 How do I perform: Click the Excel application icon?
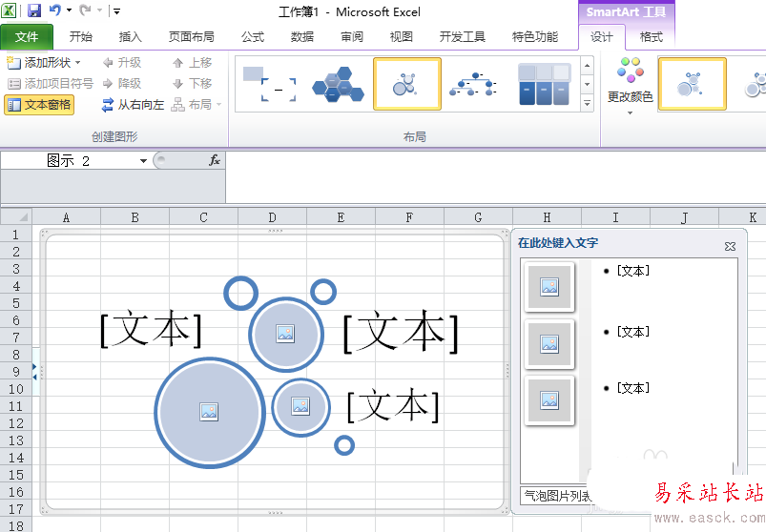coord(9,10)
